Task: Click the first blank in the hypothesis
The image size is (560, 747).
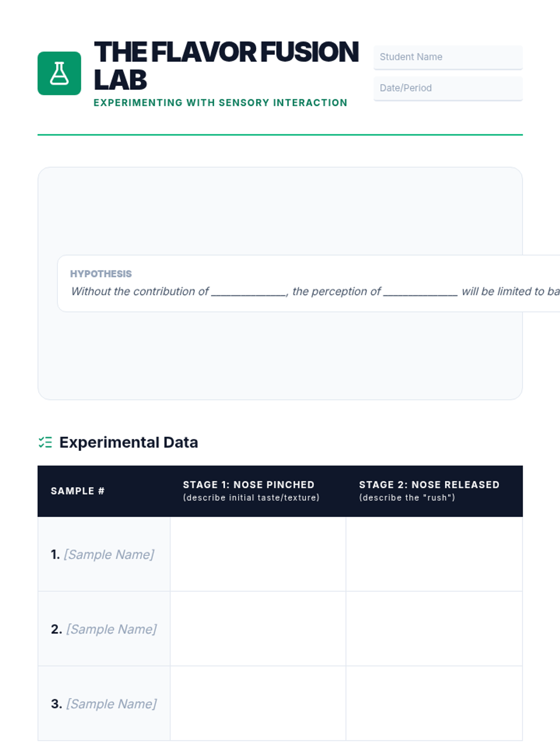Action: click(249, 292)
